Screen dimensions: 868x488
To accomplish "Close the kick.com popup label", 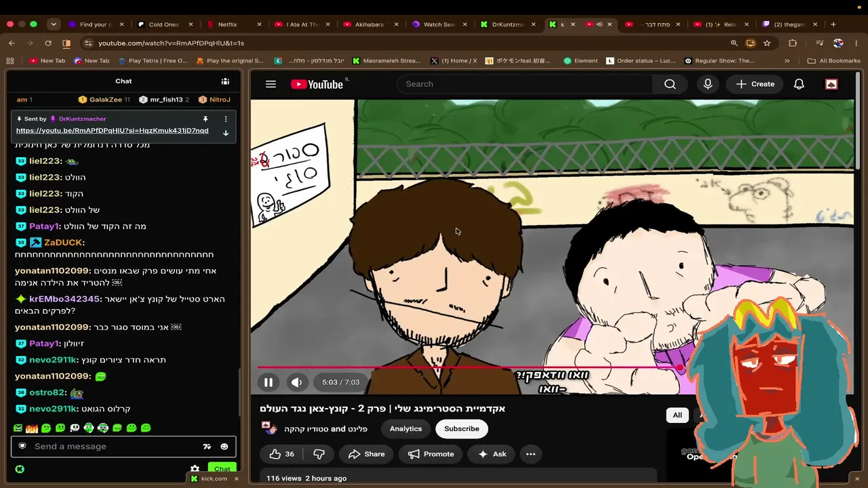I will (x=236, y=479).
